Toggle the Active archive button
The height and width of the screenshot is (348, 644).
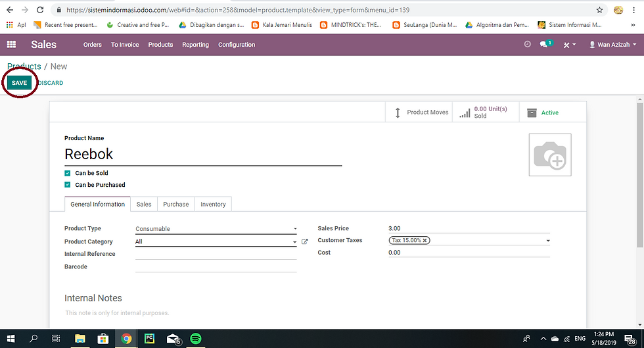553,112
